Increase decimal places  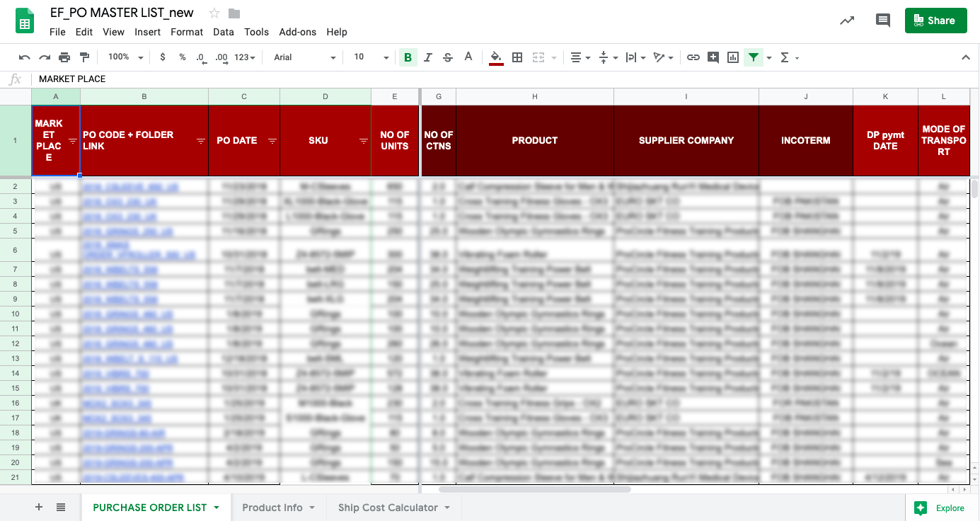(221, 57)
